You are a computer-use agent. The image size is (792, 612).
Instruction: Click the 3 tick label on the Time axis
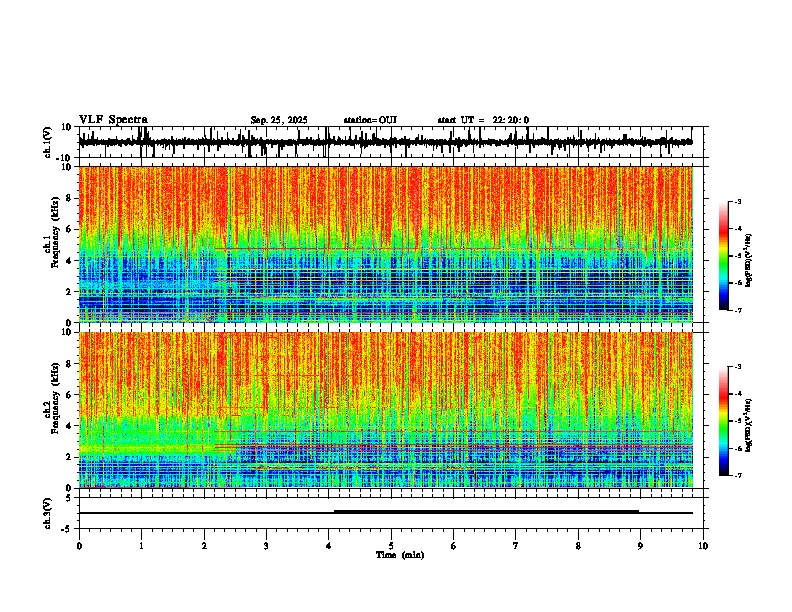[266, 546]
